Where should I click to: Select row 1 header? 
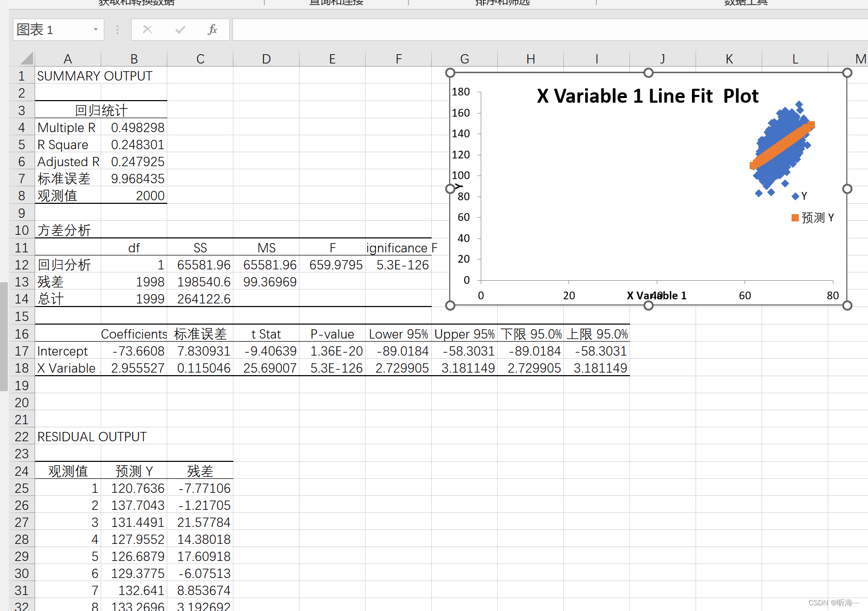click(22, 76)
